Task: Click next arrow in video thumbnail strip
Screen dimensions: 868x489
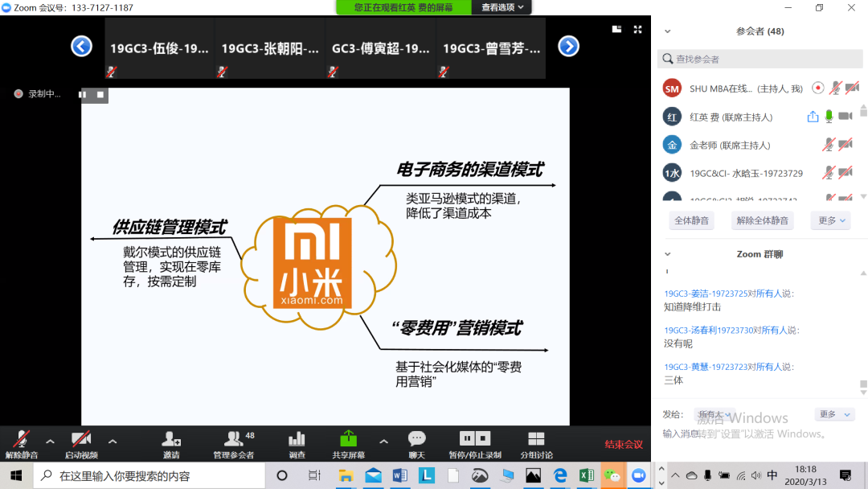Action: click(568, 47)
